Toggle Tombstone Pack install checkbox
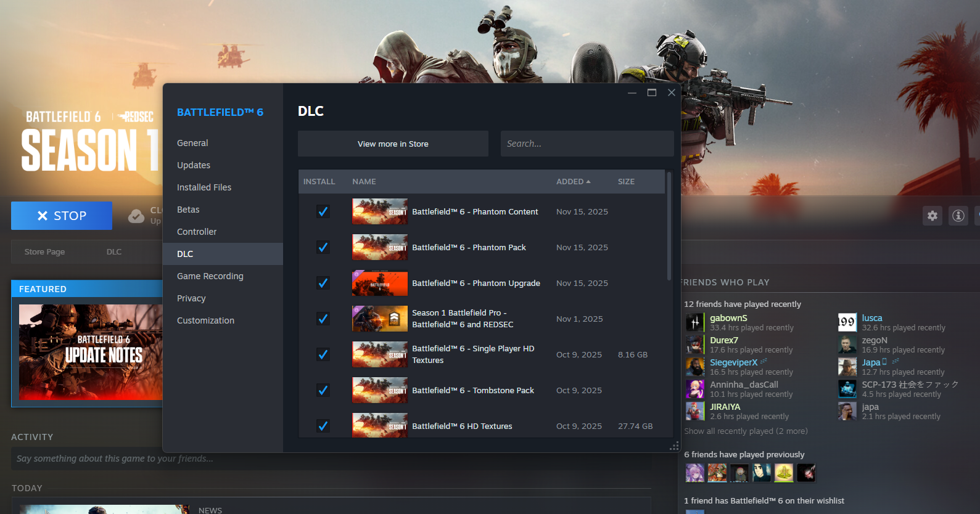Viewport: 980px width, 514px height. (x=323, y=390)
